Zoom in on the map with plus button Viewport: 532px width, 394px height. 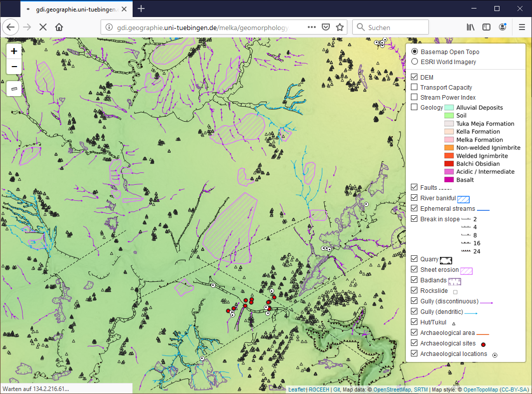[14, 51]
